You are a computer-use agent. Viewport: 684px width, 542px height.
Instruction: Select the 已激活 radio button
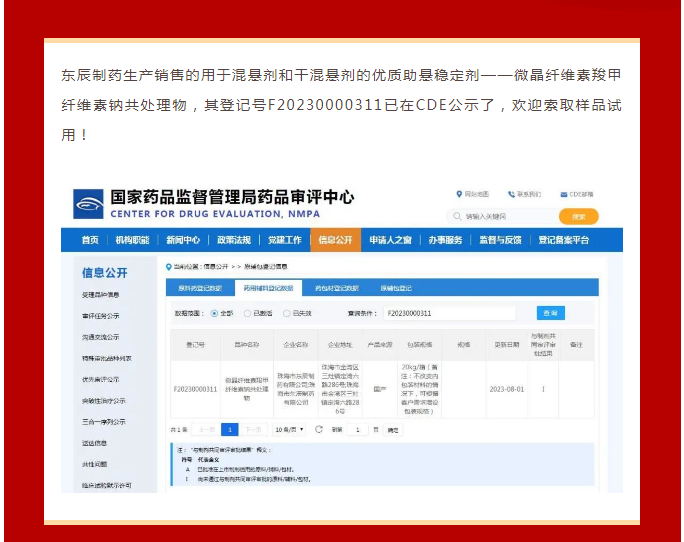click(x=248, y=313)
